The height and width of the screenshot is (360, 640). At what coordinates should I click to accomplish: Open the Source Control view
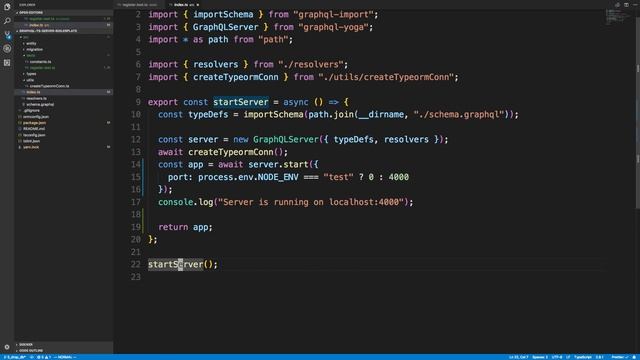coord(7,35)
